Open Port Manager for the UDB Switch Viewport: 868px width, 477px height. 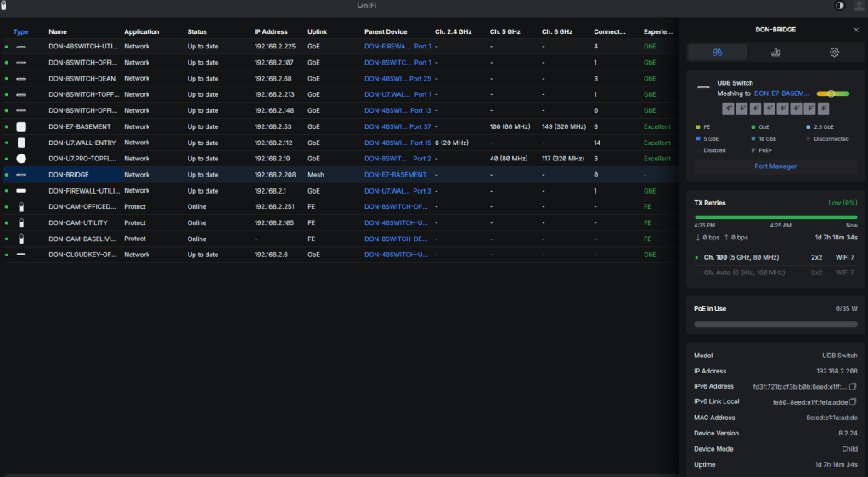tap(775, 166)
